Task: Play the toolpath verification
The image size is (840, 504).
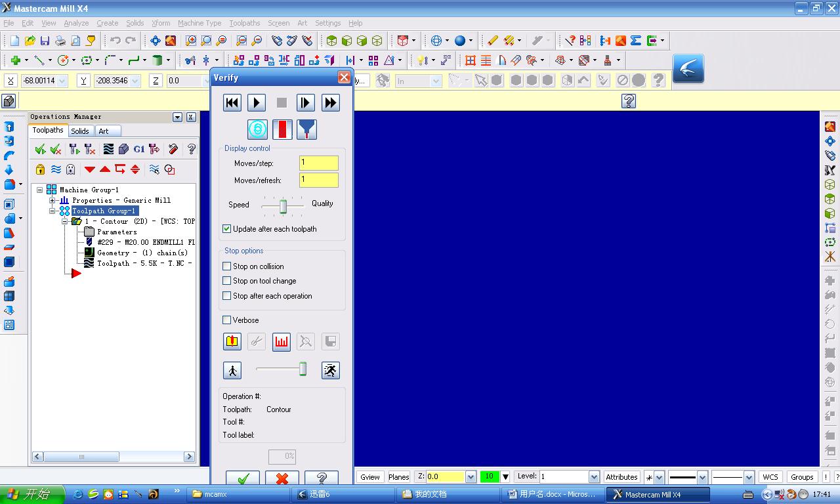Action: [257, 102]
